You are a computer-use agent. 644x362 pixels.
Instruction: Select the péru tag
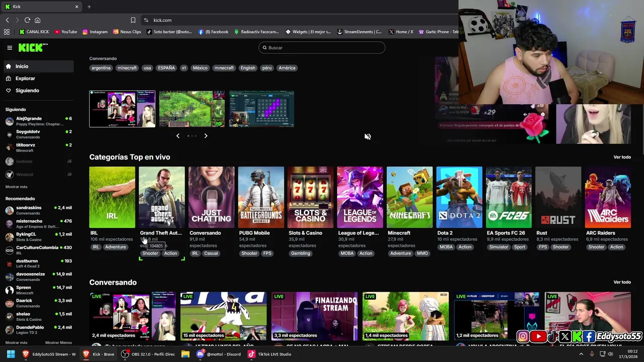point(267,68)
